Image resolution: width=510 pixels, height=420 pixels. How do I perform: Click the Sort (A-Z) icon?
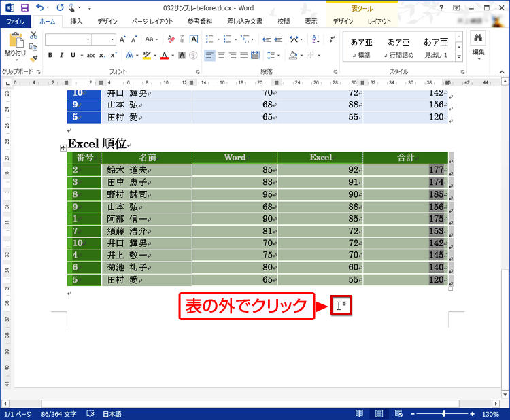[316, 39]
